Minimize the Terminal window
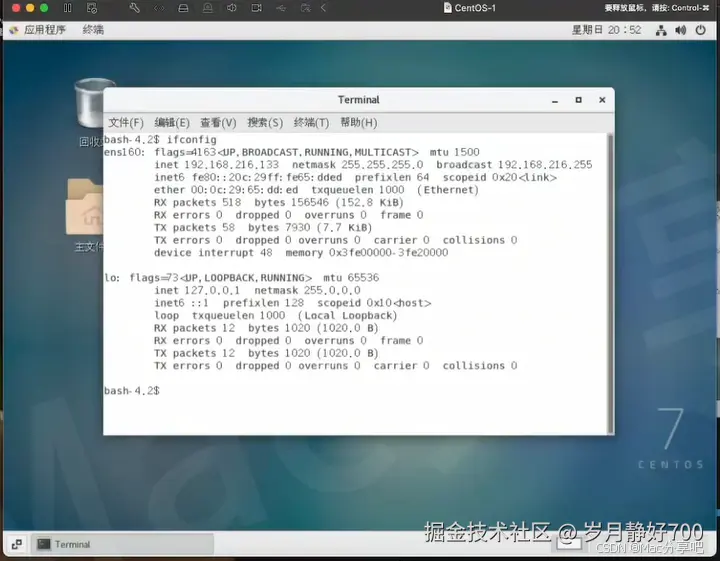Image resolution: width=720 pixels, height=561 pixels. [555, 100]
